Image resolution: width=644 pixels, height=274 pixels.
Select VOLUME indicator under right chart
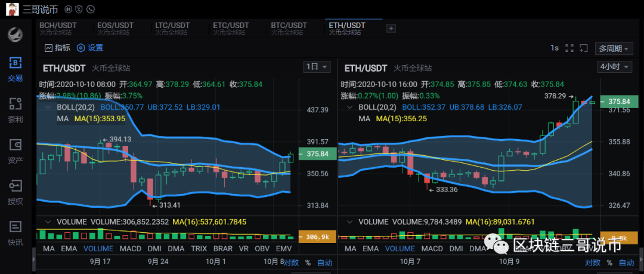tap(400, 248)
